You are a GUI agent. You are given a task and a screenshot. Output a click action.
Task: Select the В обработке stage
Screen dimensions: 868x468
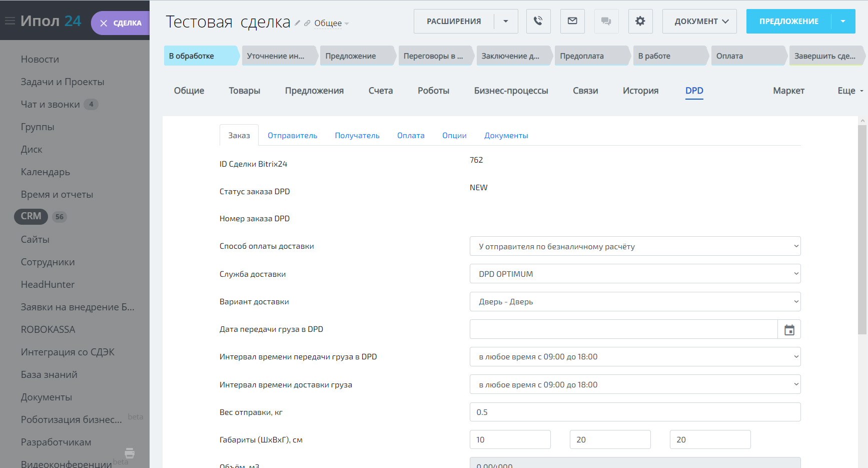[x=201, y=56]
